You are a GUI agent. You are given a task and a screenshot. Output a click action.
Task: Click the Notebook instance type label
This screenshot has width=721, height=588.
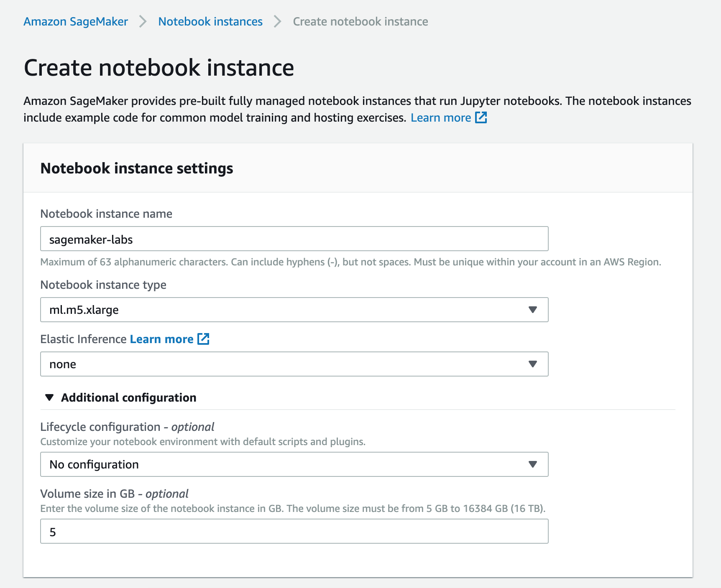click(103, 285)
